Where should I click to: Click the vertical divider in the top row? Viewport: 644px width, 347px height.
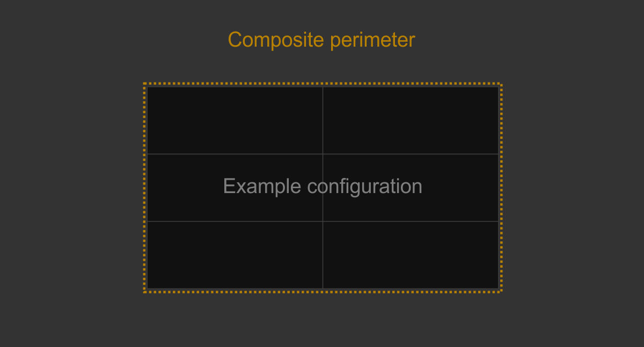323,121
